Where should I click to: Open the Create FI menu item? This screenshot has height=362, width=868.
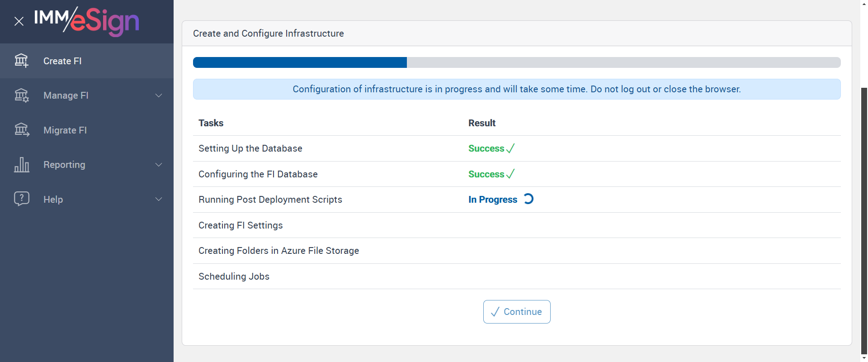coord(62,61)
